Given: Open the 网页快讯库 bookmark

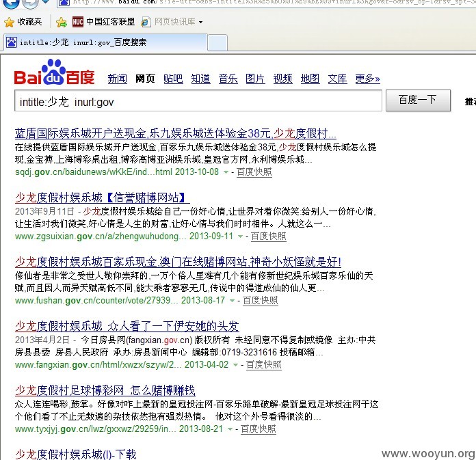Looking at the screenshot, I should coord(169,22).
